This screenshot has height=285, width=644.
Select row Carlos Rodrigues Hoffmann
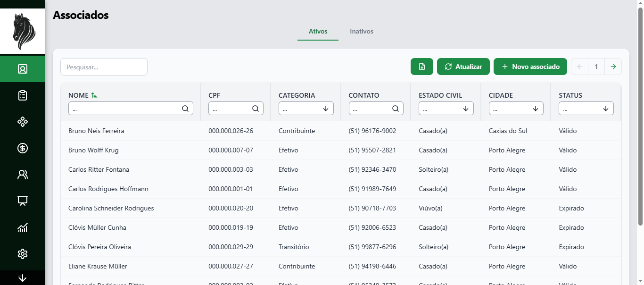tap(341, 189)
